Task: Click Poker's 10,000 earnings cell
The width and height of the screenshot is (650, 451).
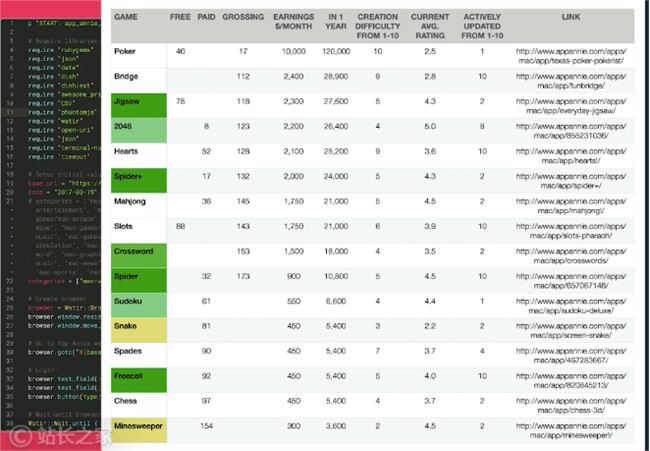Action: point(293,50)
